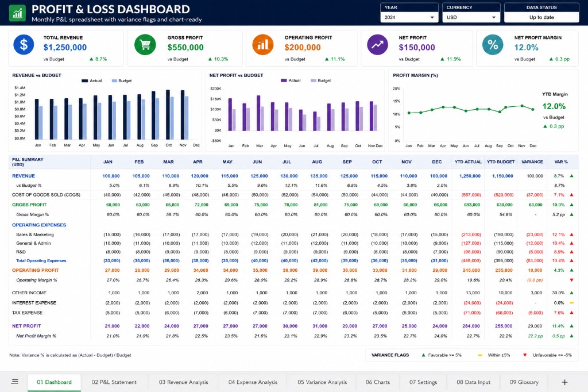Click the Actual legend swatch in Net Profit chart
The image size is (588, 392).
(x=284, y=80)
